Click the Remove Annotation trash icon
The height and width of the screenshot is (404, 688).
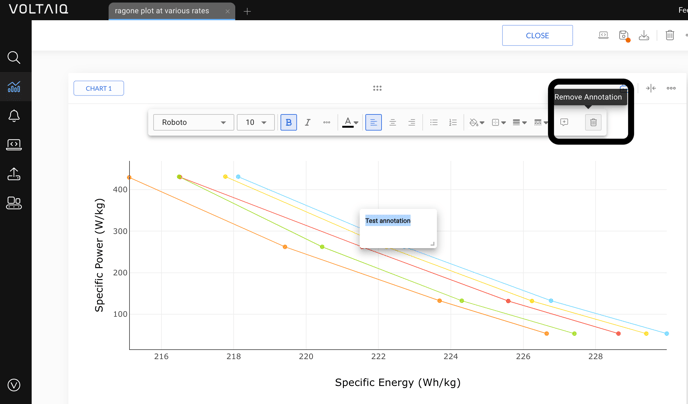tap(593, 123)
